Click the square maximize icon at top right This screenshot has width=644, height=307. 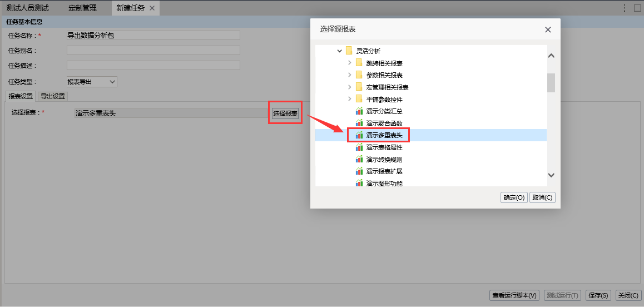coord(637,8)
